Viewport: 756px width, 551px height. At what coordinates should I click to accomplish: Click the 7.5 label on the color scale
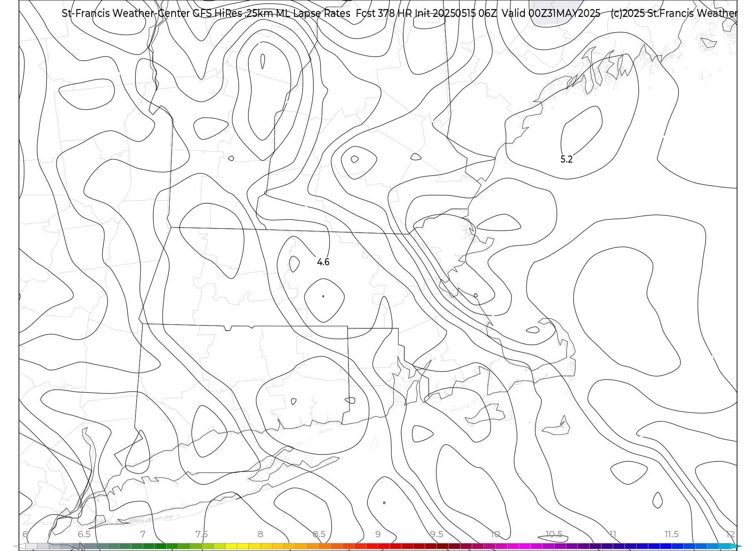pos(202,534)
